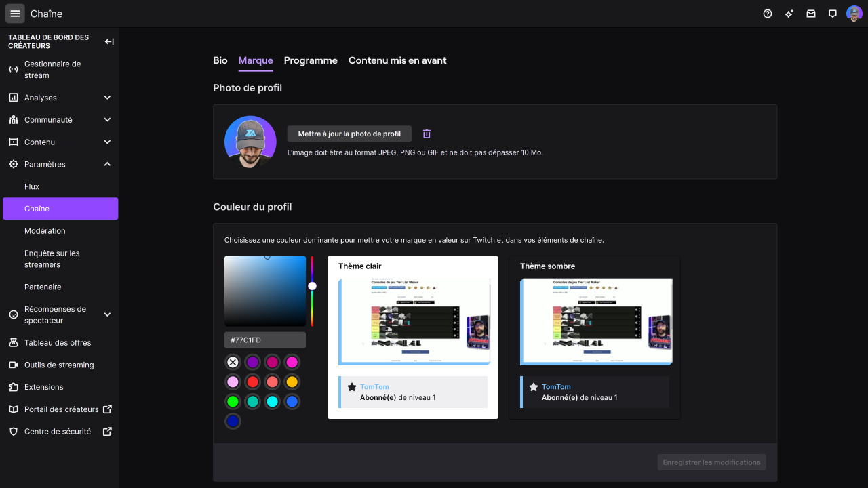Click the hex color code field
The width and height of the screenshot is (868, 488).
click(x=265, y=340)
